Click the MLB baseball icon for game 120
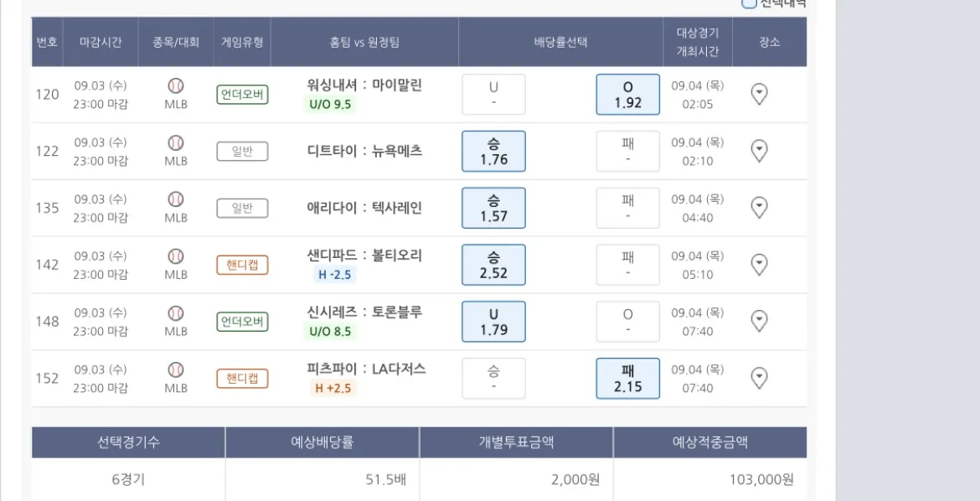This screenshot has height=501, width=980. coord(176,85)
